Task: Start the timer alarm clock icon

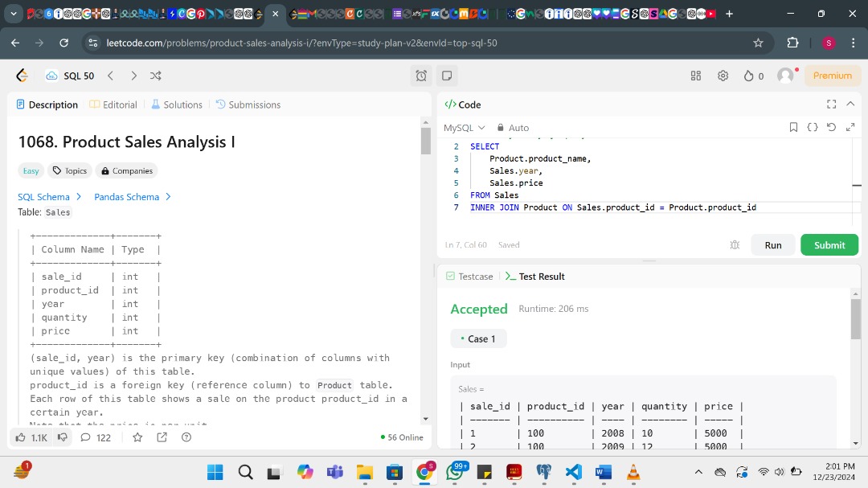Action: (x=421, y=76)
